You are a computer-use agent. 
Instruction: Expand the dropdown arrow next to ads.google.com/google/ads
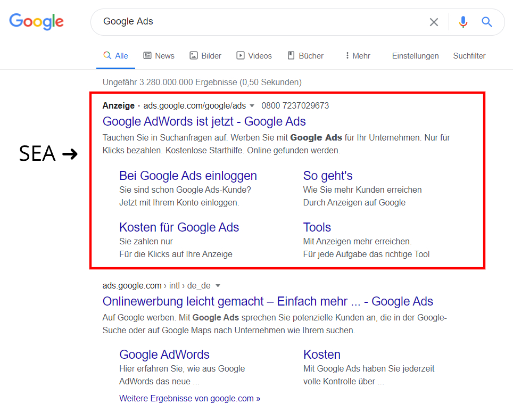click(x=252, y=106)
